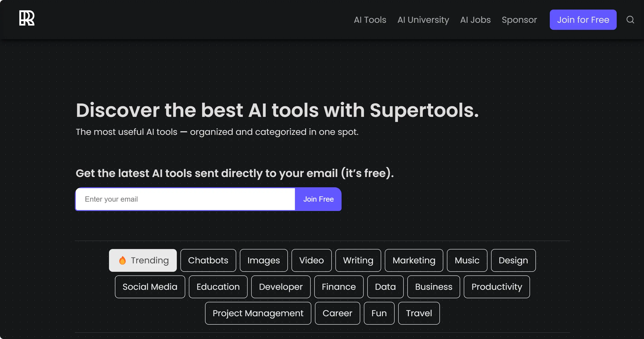Select the Data category

pyautogui.click(x=385, y=287)
